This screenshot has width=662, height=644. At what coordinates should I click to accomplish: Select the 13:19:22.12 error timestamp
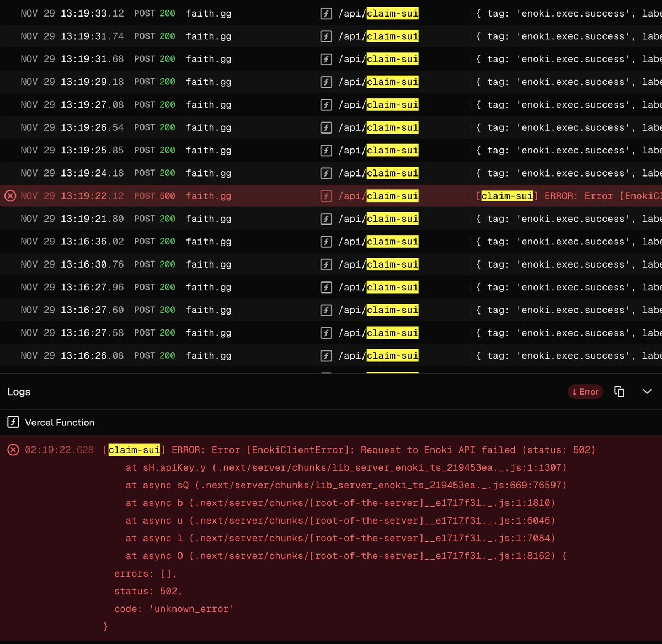pyautogui.click(x=72, y=196)
